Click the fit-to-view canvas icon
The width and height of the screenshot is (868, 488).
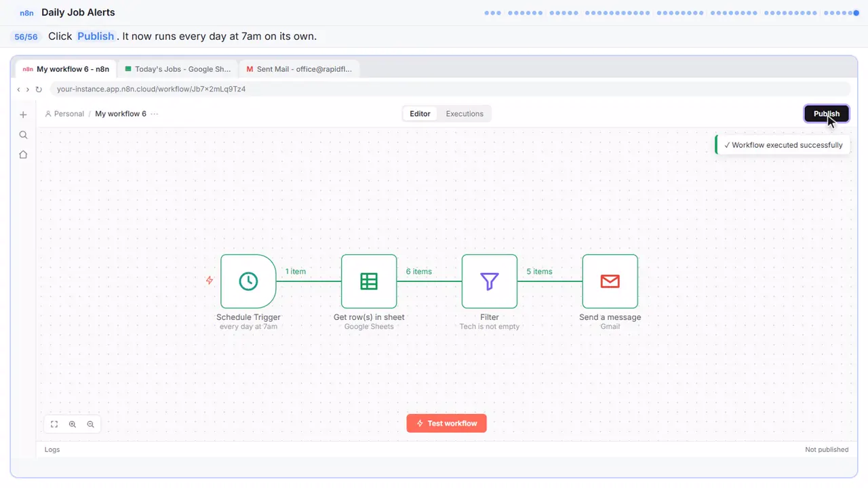pos(54,424)
